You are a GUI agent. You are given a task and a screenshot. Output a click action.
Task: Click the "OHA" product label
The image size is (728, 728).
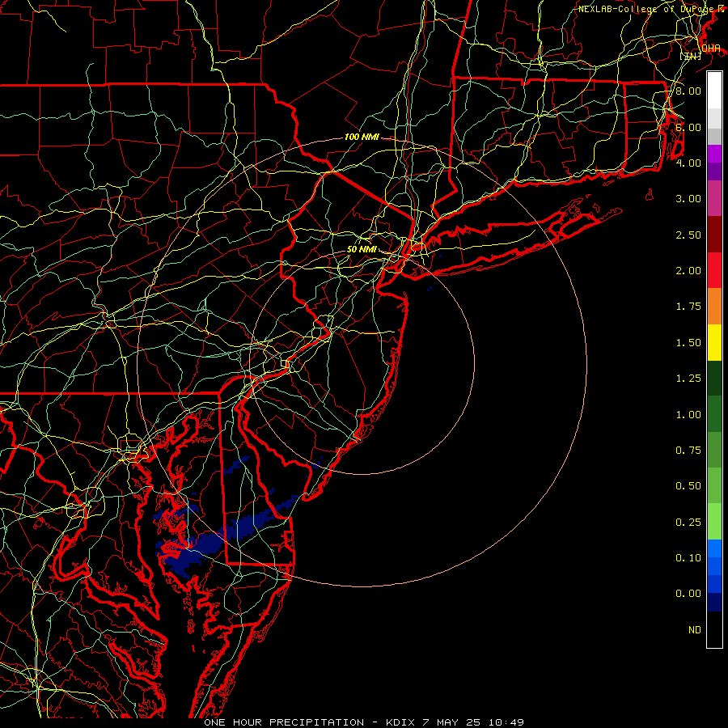pyautogui.click(x=711, y=49)
